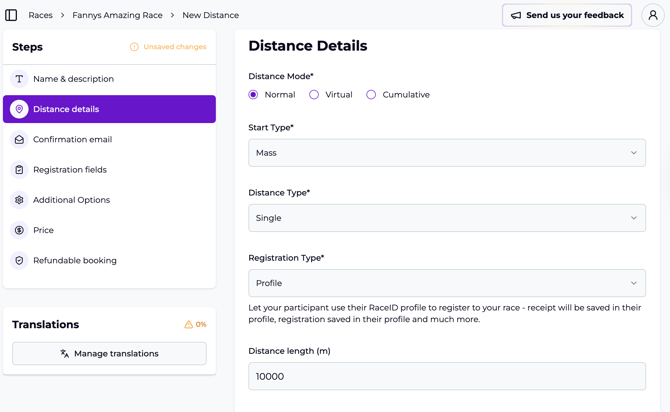
Task: Click the Refundable booking shield icon
Action: (19, 261)
